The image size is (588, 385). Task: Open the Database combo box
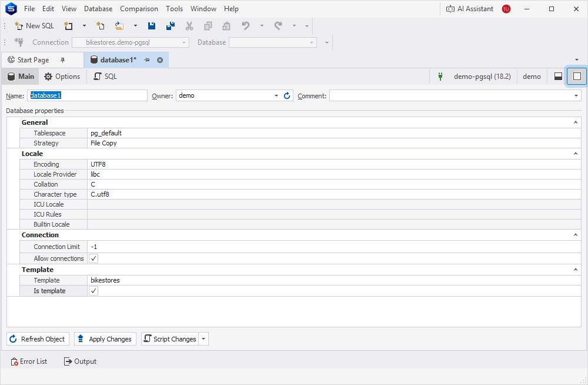(x=273, y=42)
